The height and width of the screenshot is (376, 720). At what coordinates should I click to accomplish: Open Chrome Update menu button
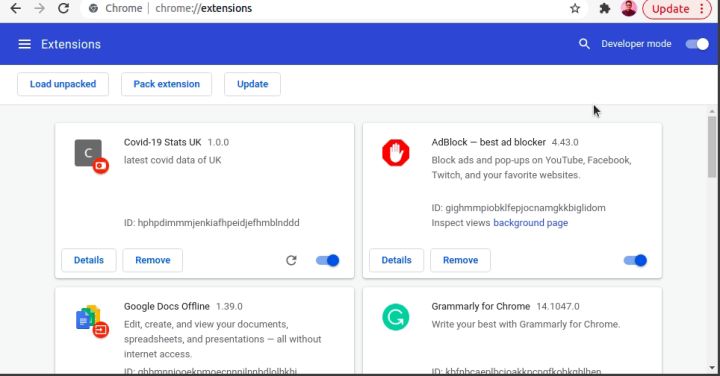tap(677, 9)
